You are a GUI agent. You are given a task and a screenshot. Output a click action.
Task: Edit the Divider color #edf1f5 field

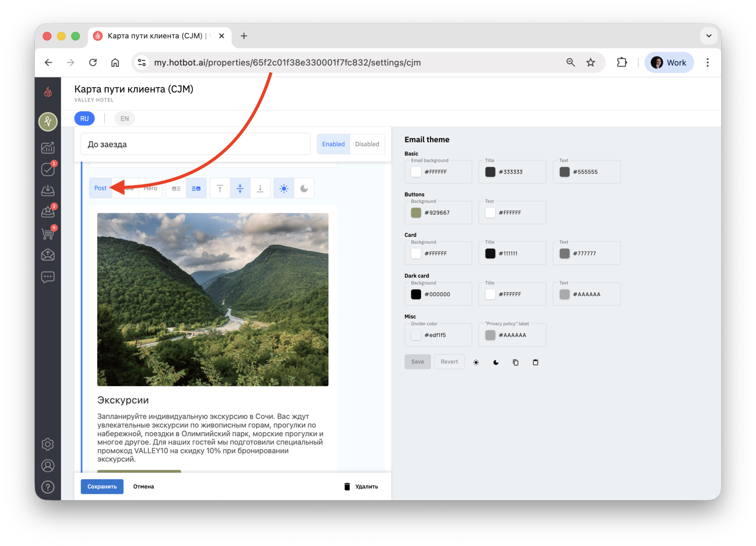click(438, 335)
